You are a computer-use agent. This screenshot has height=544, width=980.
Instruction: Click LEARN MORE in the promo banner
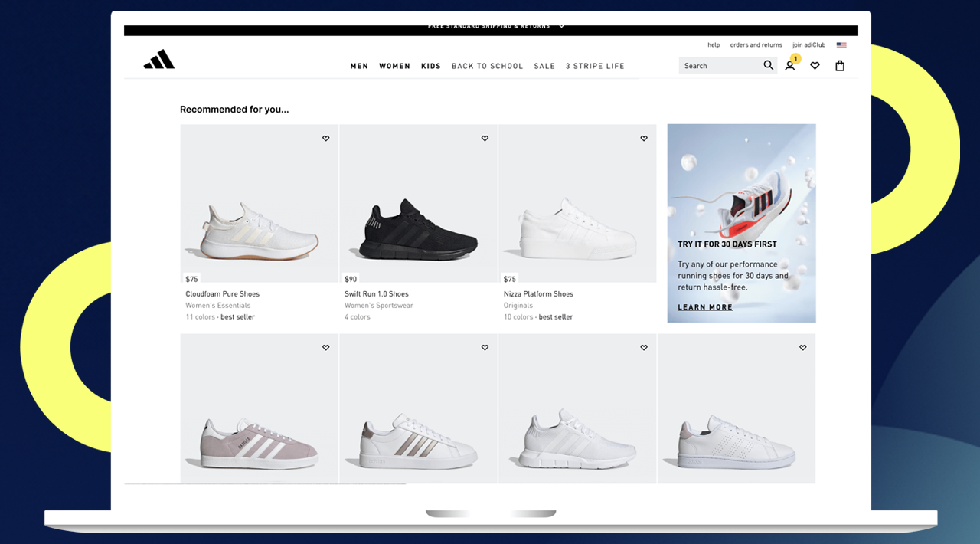tap(705, 307)
